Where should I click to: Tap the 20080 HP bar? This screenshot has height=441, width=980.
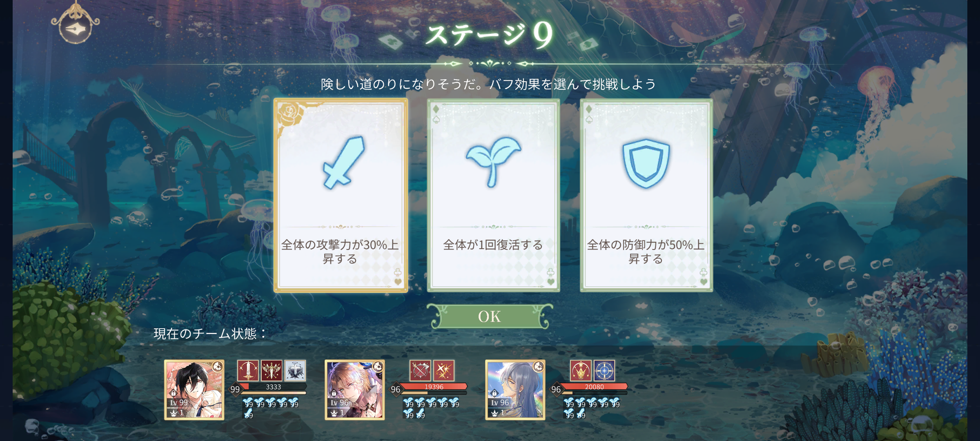click(594, 387)
